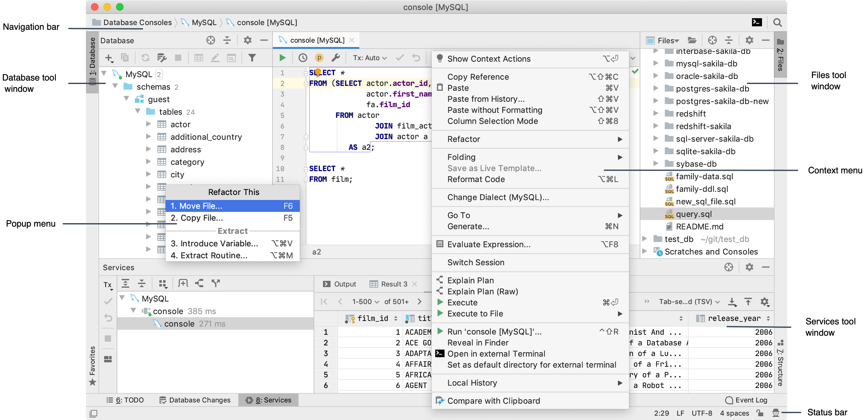
Task: Select Explain Plan in context menu
Action: pyautogui.click(x=530, y=280)
